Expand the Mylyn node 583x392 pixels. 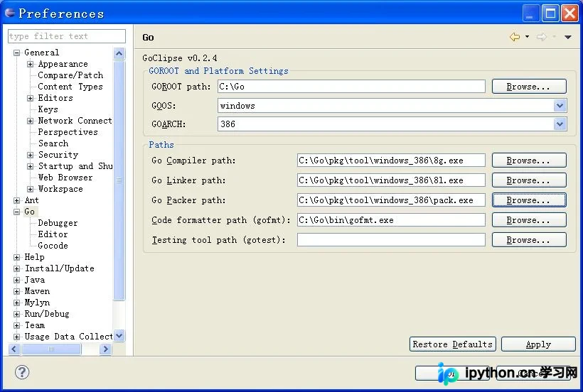click(x=17, y=303)
